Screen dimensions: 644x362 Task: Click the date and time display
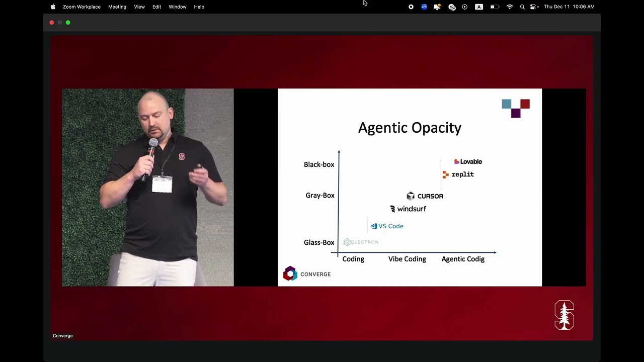pos(569,7)
